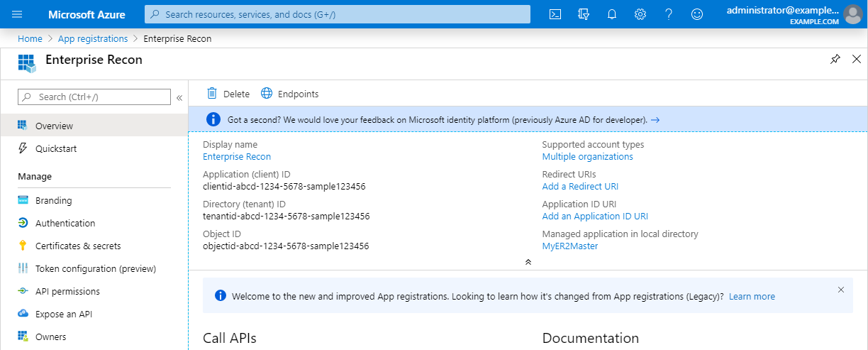Screen dimensions: 868x350
Task: Click Add a Redirect URI link
Action: (580, 186)
